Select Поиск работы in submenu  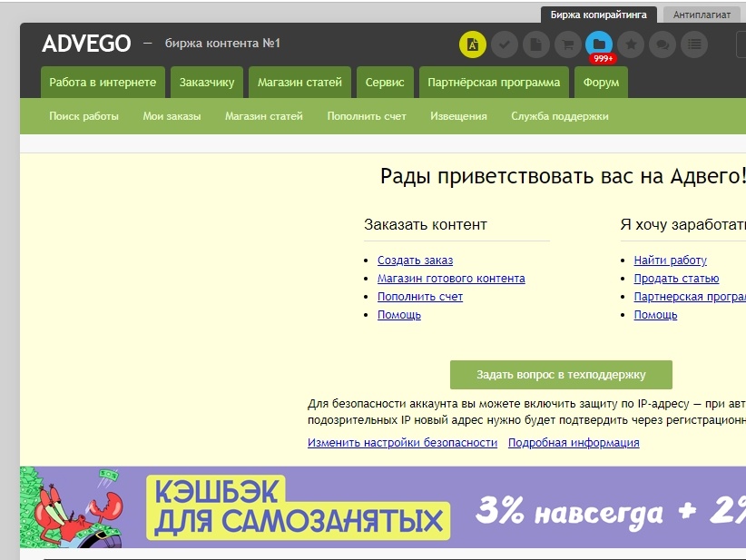(83, 116)
